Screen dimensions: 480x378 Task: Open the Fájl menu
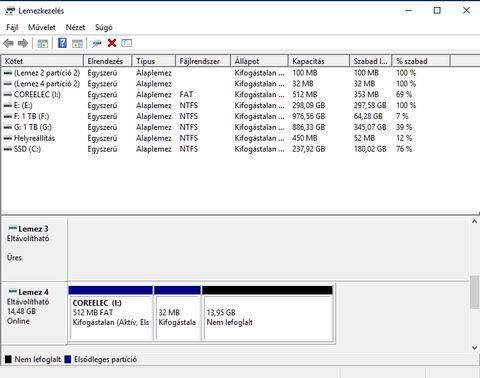coord(12,27)
